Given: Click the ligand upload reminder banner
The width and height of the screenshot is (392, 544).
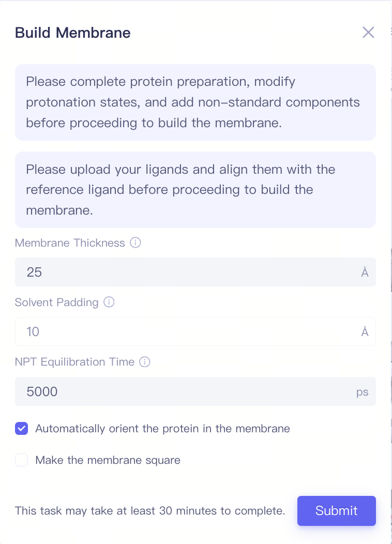Looking at the screenshot, I should click(x=196, y=189).
